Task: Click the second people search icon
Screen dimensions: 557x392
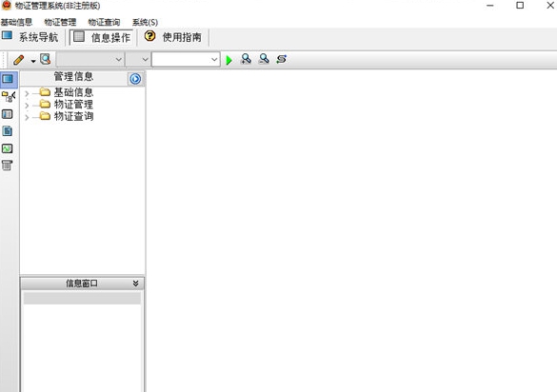Action: click(264, 59)
